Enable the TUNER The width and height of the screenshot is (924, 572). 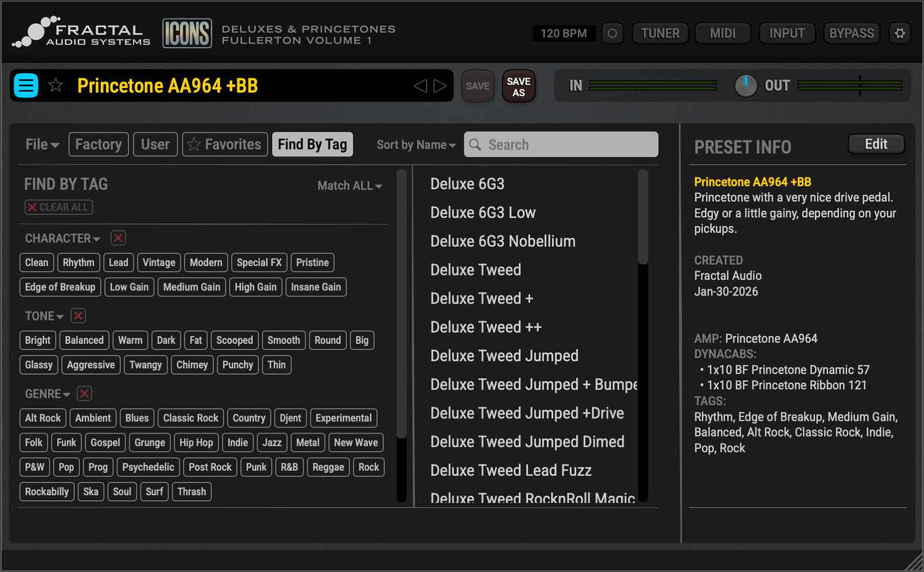click(x=660, y=33)
